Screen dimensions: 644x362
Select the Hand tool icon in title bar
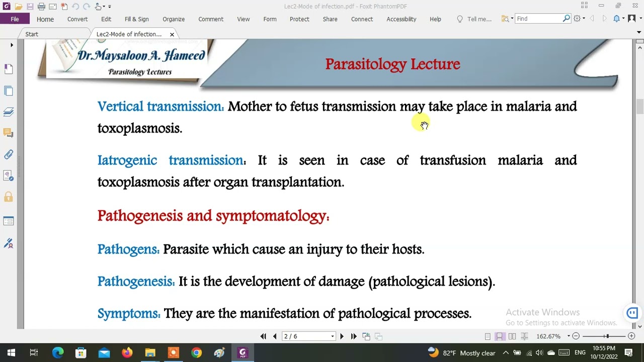tap(98, 7)
